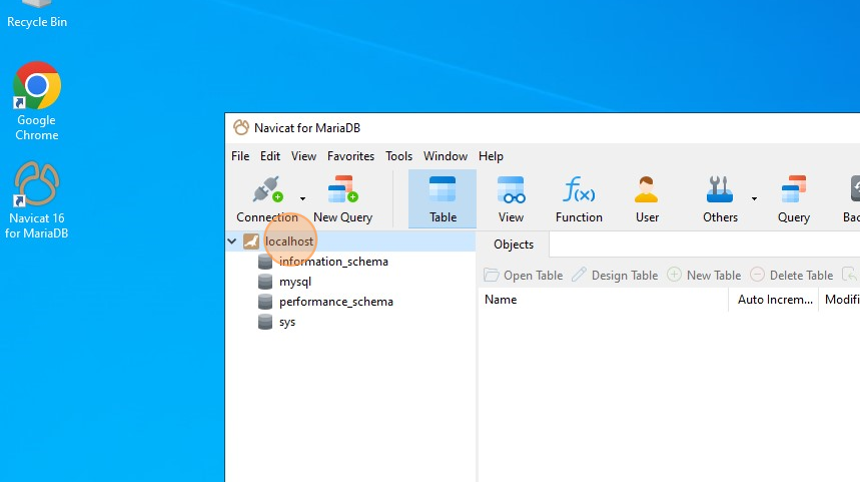Select the performance_schema database
The image size is (860, 482).
[x=336, y=302]
